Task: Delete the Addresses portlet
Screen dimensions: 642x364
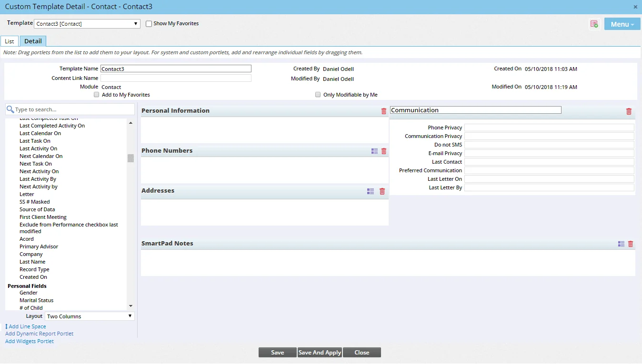Action: (x=381, y=191)
